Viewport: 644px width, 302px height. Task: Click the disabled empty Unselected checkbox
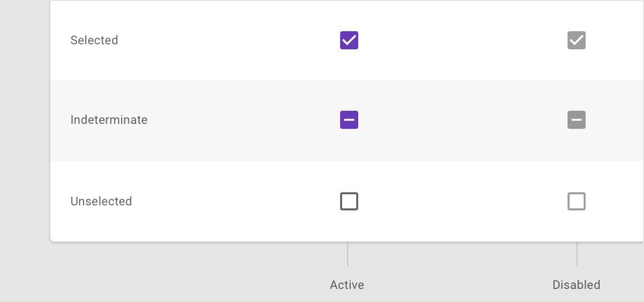[x=577, y=201]
